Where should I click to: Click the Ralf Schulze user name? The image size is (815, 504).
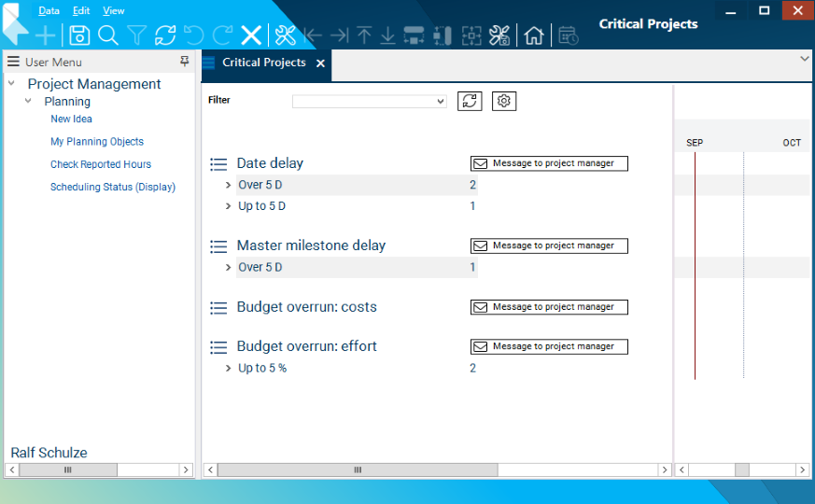(49, 453)
